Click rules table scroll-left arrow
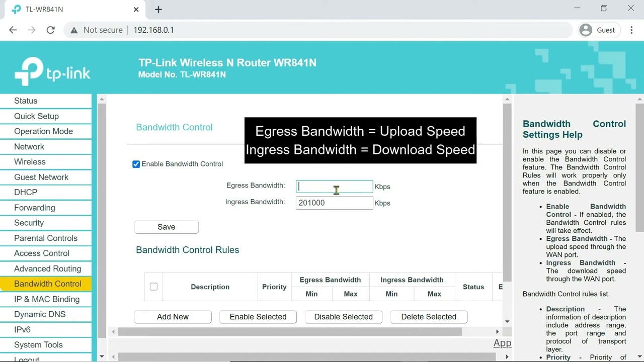 point(113,332)
